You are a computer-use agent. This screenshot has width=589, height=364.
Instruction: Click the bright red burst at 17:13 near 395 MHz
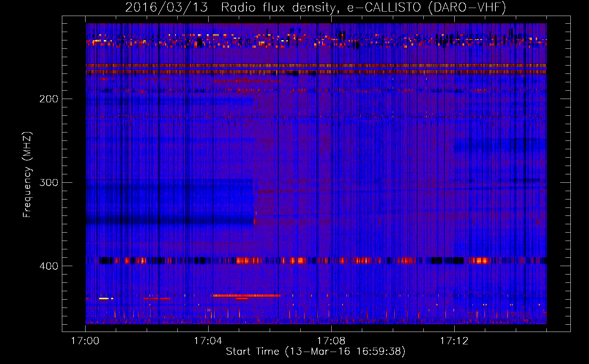[x=482, y=261]
